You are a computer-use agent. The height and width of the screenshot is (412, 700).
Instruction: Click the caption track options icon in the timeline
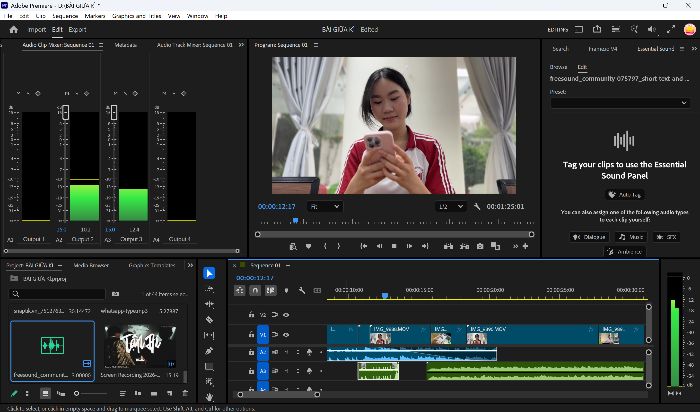pos(317,290)
